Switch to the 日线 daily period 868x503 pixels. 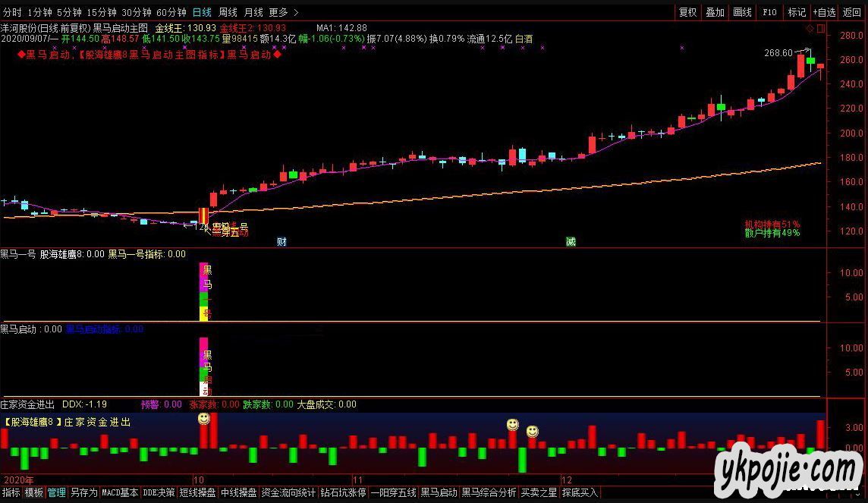202,12
